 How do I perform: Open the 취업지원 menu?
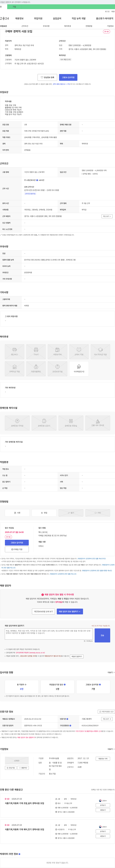click(x=38, y=18)
